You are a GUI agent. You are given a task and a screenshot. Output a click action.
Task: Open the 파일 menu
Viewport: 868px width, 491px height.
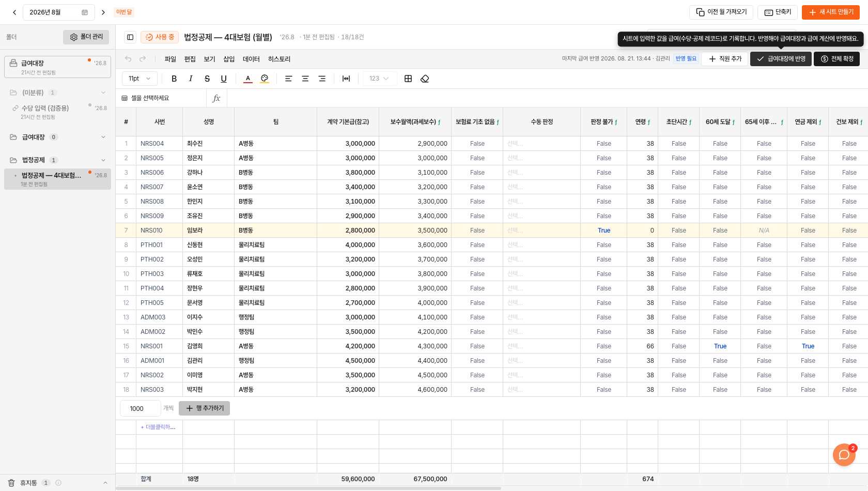pos(171,59)
